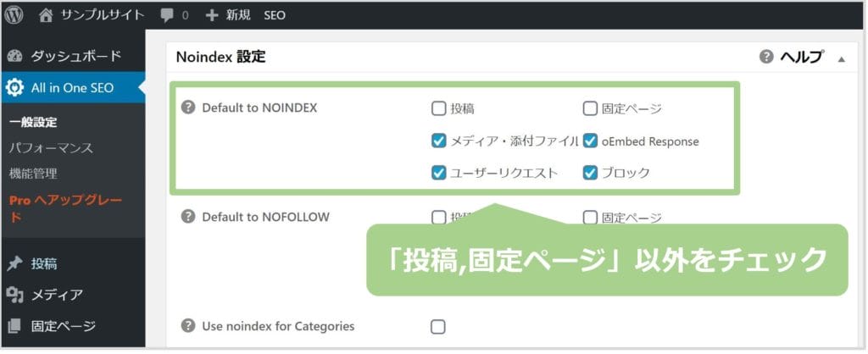Click the Pro へアップグレード link

coord(65,208)
